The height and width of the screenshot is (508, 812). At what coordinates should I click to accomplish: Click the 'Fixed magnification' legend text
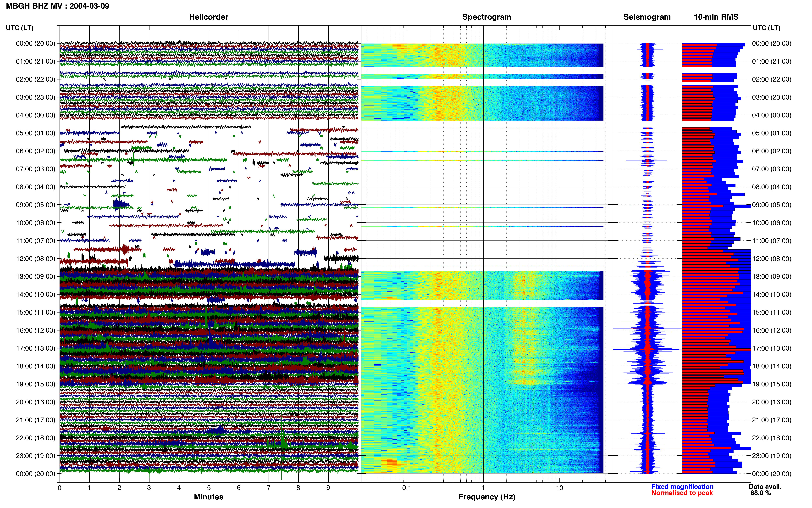pos(682,486)
